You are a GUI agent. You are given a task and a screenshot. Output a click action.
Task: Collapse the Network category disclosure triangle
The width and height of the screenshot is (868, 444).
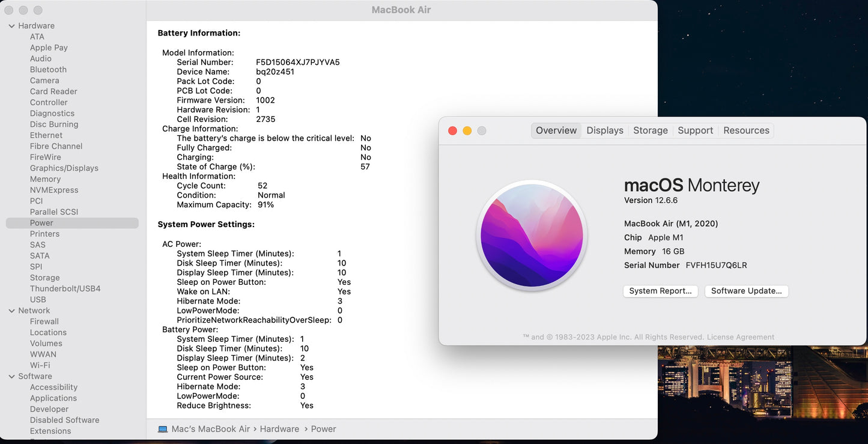pos(11,311)
